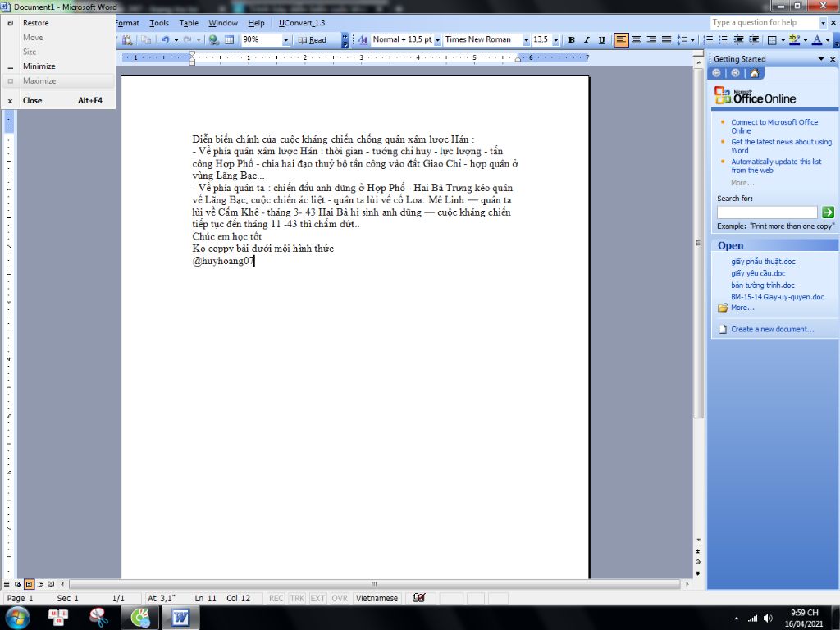Image resolution: width=840 pixels, height=630 pixels.
Task: Choose Minimize in the system menu
Action: click(58, 66)
